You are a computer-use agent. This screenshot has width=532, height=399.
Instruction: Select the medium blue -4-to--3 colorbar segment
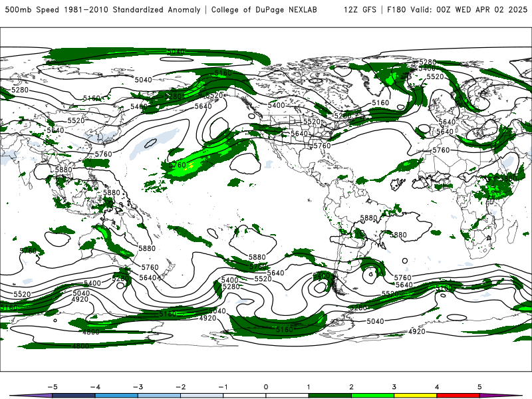(x=116, y=396)
